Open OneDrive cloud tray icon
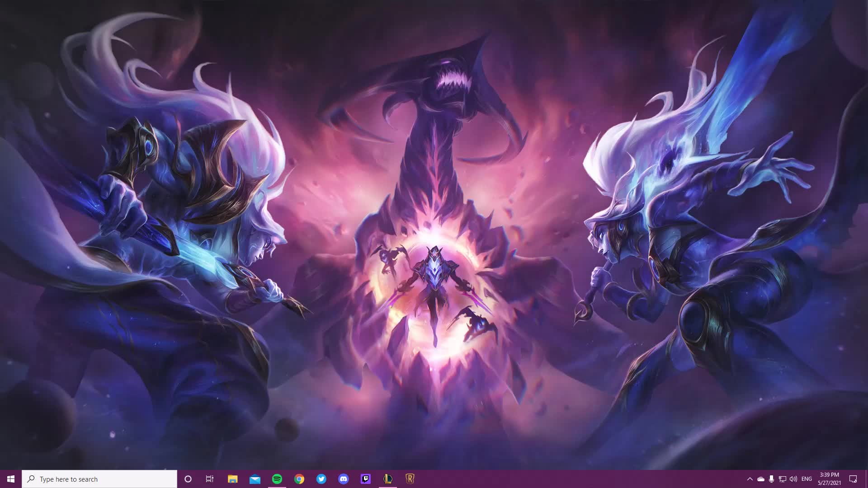 point(760,479)
